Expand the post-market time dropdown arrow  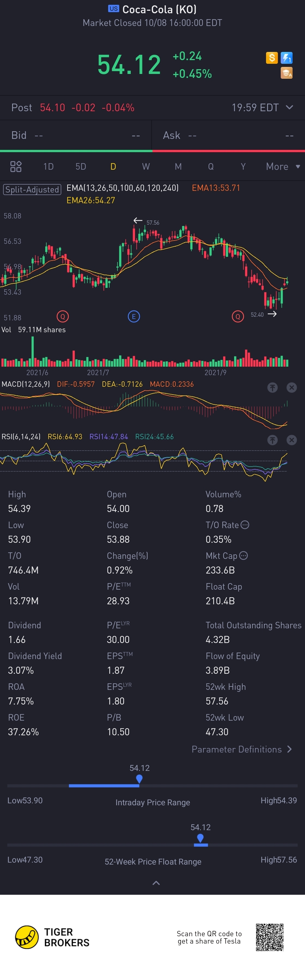pyautogui.click(x=289, y=107)
